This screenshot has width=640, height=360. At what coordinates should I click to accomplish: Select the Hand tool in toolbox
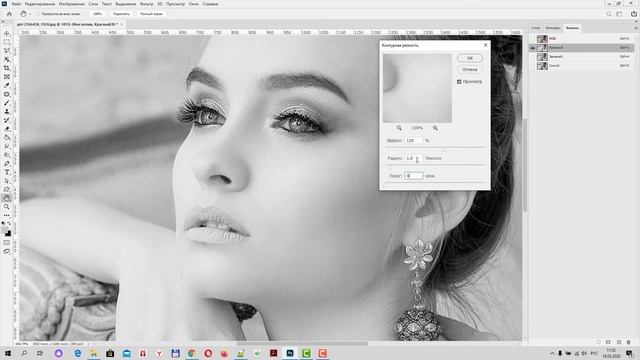(7, 198)
